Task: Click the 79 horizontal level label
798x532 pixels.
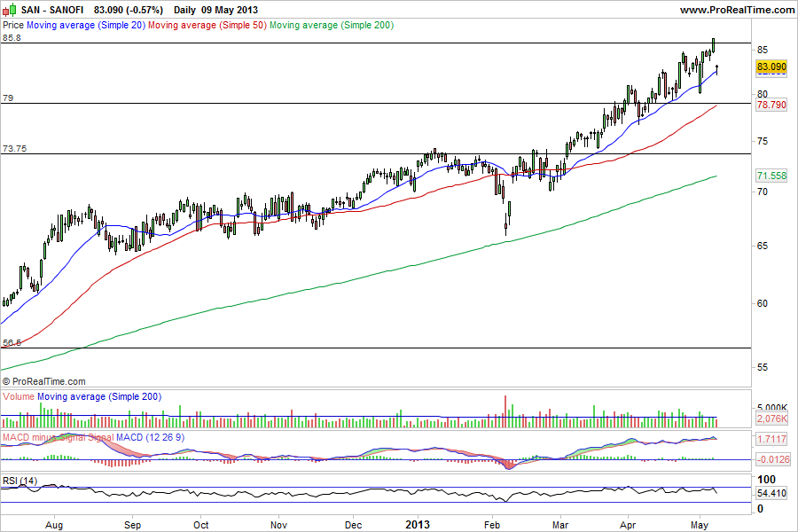Action: (x=8, y=98)
